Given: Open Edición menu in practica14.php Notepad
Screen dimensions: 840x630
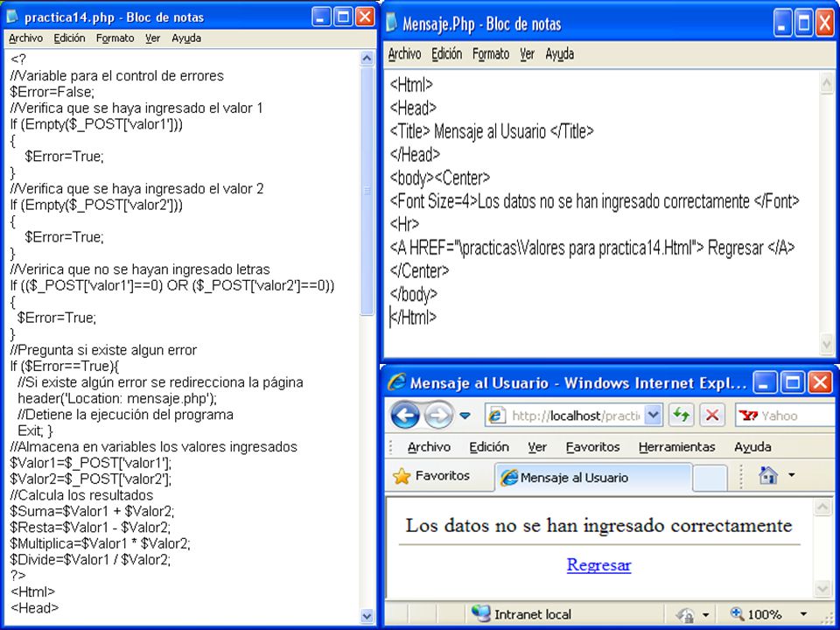Looking at the screenshot, I should point(69,38).
